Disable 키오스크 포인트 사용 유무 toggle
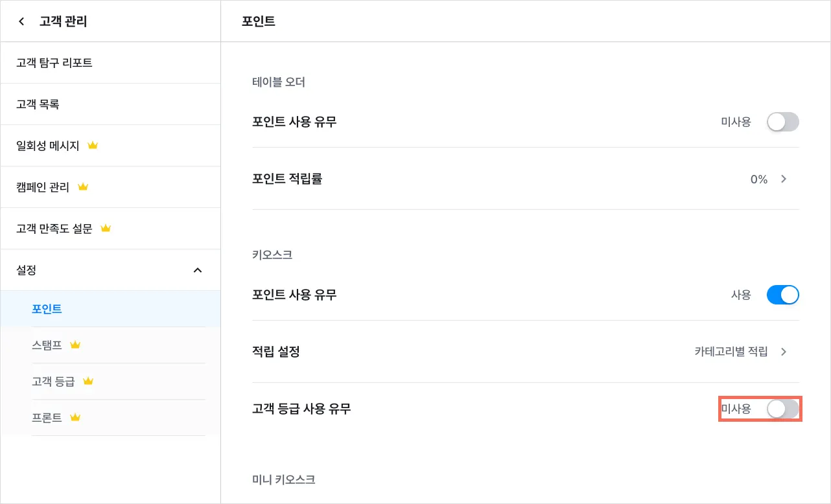Image resolution: width=831 pixels, height=504 pixels. (782, 295)
